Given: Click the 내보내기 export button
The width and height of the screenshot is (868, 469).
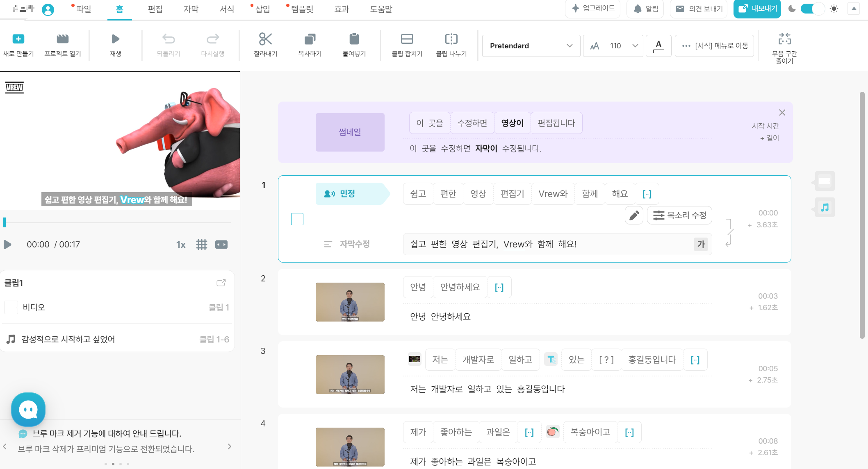Looking at the screenshot, I should pyautogui.click(x=757, y=9).
